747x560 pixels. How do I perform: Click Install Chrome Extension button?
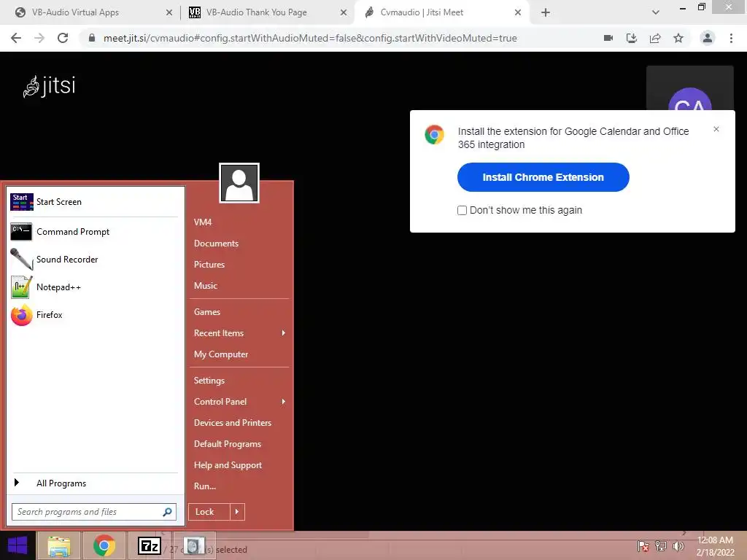[543, 177]
